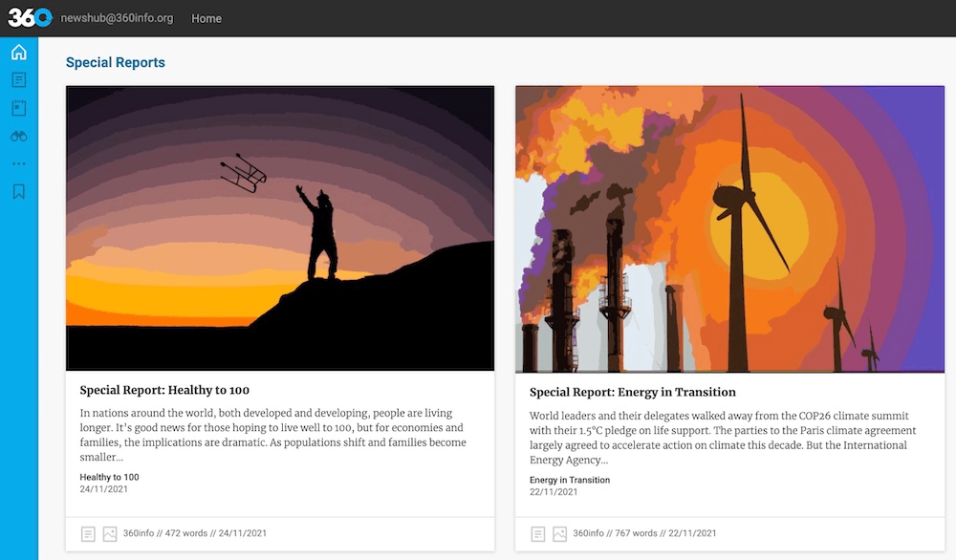Open the sunset silhouette thumbnail image
The height and width of the screenshot is (560, 956).
280,227
